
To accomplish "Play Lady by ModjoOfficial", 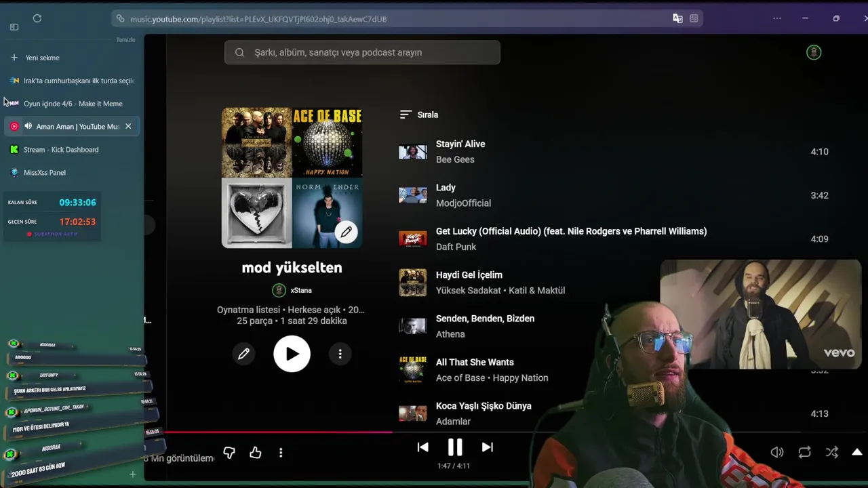I will pos(446,187).
